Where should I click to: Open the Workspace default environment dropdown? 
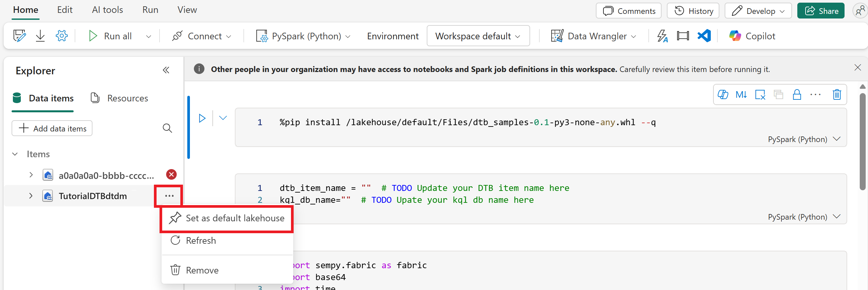click(478, 36)
